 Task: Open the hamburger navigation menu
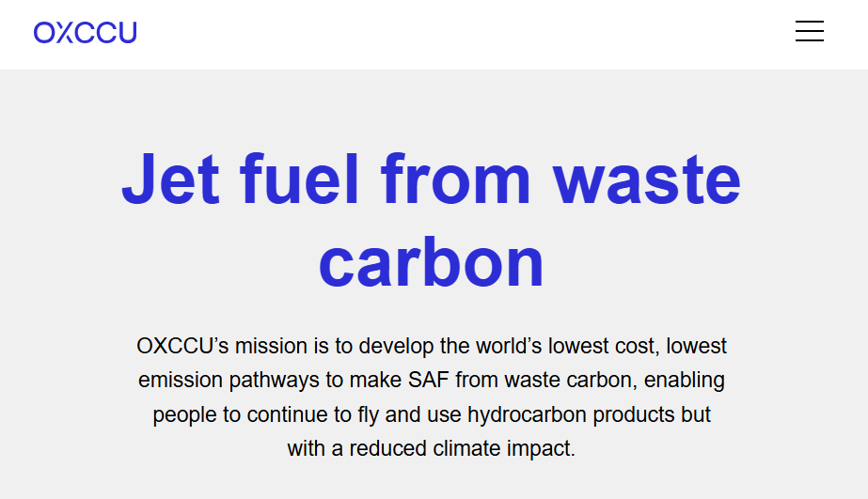[809, 32]
